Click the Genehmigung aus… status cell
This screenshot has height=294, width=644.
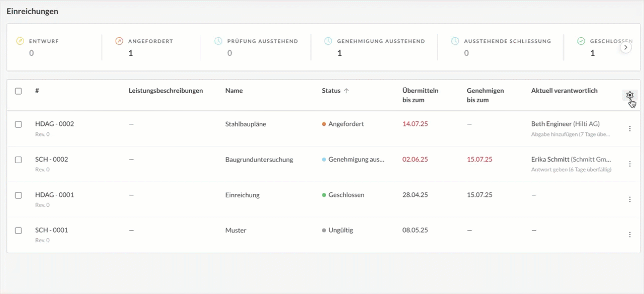point(353,159)
